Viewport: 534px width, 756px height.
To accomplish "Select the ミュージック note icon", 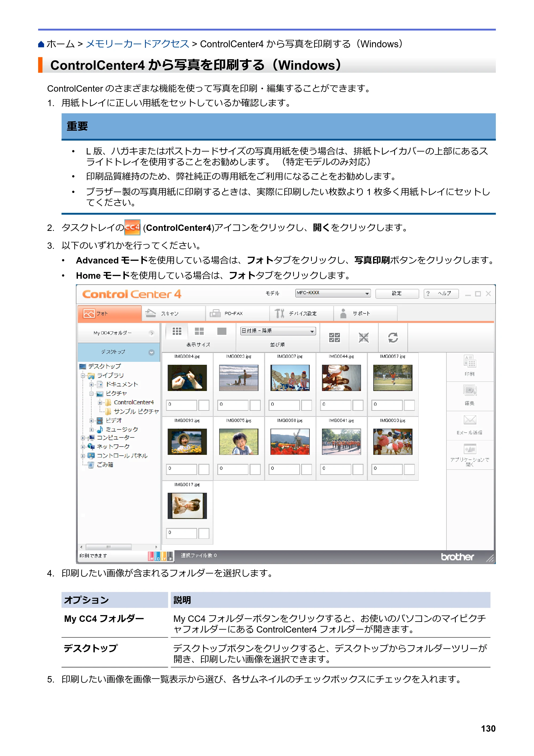I will pyautogui.click(x=100, y=429).
